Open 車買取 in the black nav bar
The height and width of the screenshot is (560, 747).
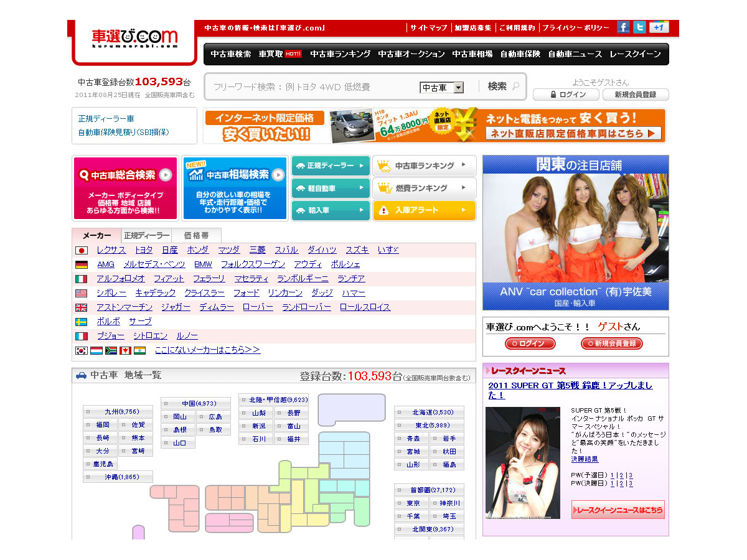[280, 54]
